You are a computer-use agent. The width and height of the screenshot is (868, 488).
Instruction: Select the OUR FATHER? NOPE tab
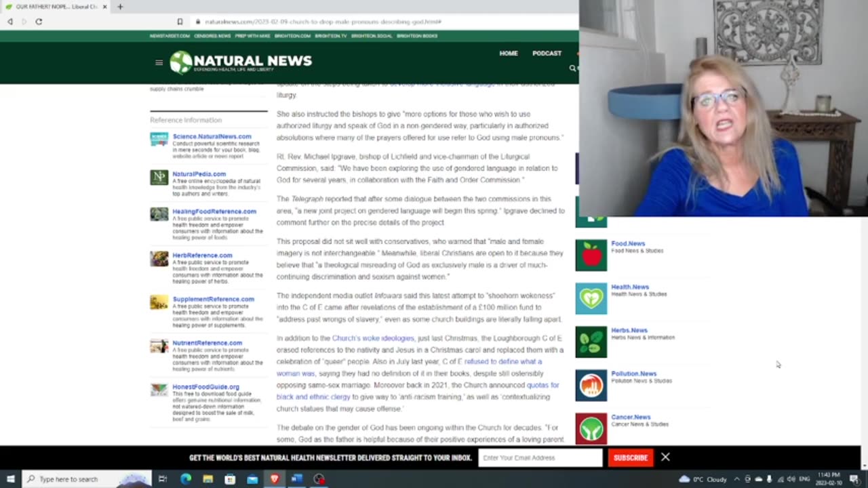54,7
